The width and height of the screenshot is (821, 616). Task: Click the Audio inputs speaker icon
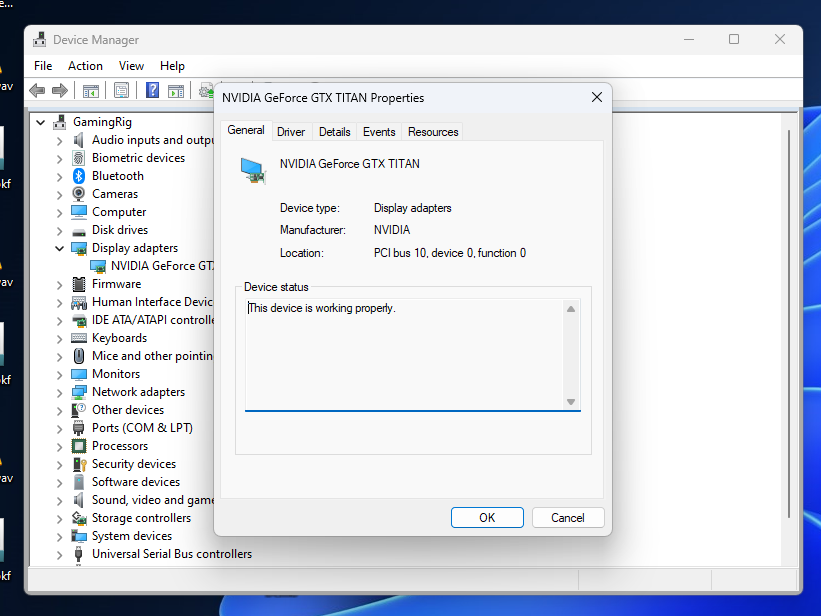(x=79, y=140)
